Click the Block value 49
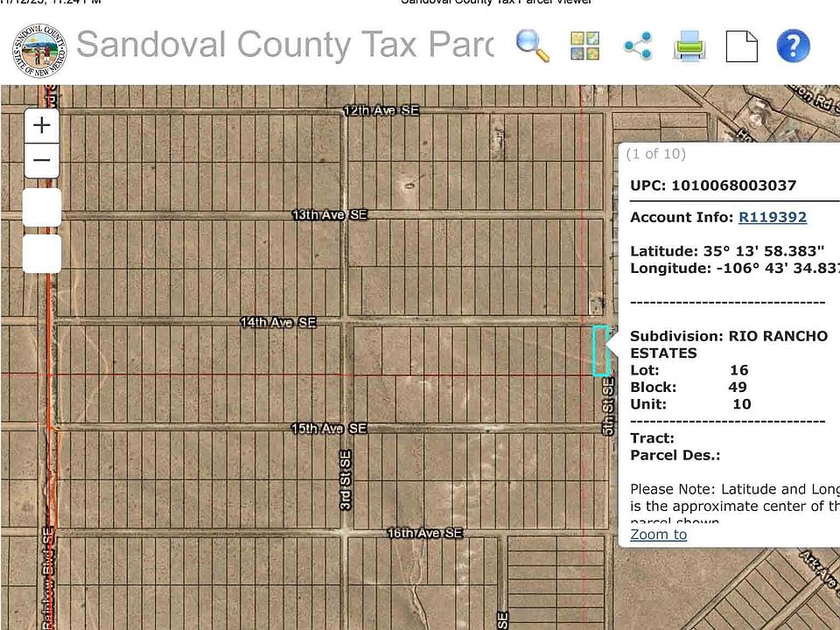 click(x=737, y=388)
